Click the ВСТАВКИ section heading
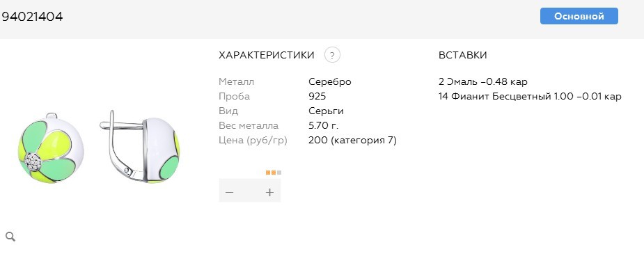The image size is (644, 254). click(x=463, y=55)
